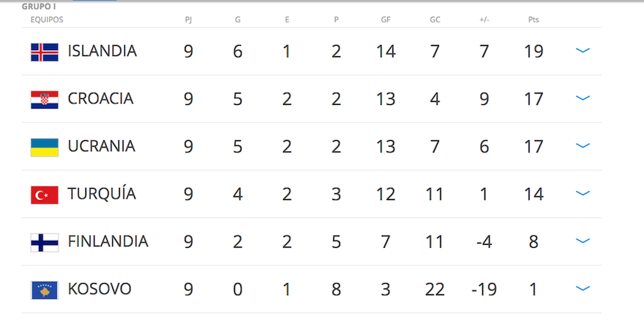Select the ISLANDIA team name
The width and height of the screenshot is (644, 325).
[x=102, y=52]
